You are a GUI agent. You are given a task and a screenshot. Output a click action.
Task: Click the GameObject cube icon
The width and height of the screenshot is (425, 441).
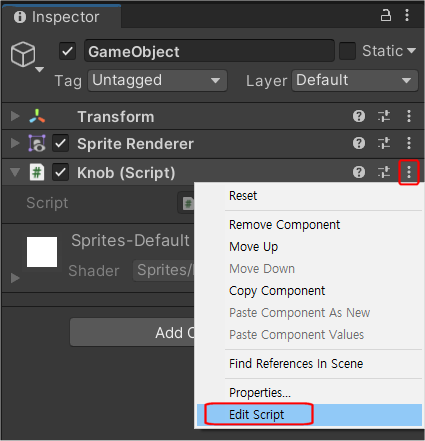23,54
